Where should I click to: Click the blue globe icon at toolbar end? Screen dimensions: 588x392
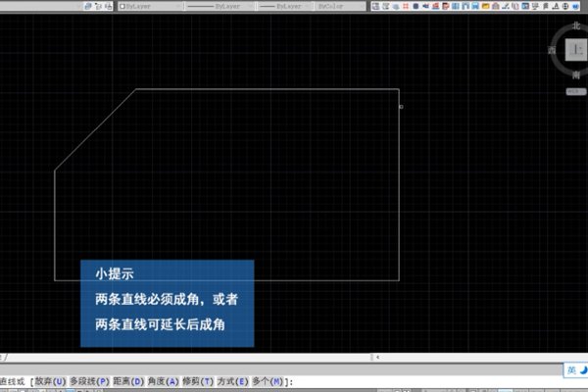pyautogui.click(x=575, y=6)
